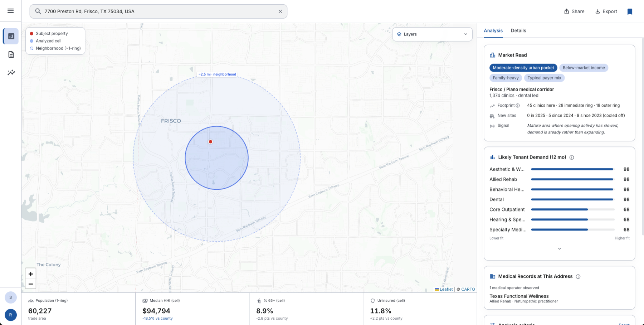Viewport: 644px width, 325px height.
Task: Switch to the Analysis tab
Action: pyautogui.click(x=493, y=31)
